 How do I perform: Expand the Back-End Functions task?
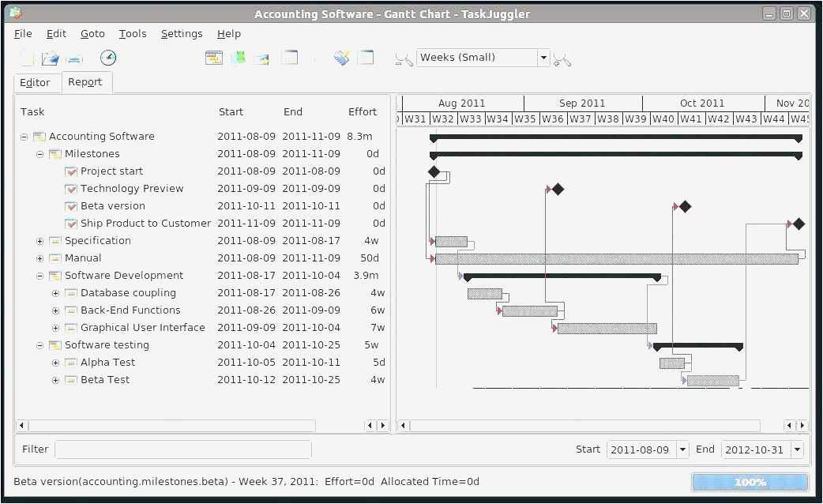point(55,310)
